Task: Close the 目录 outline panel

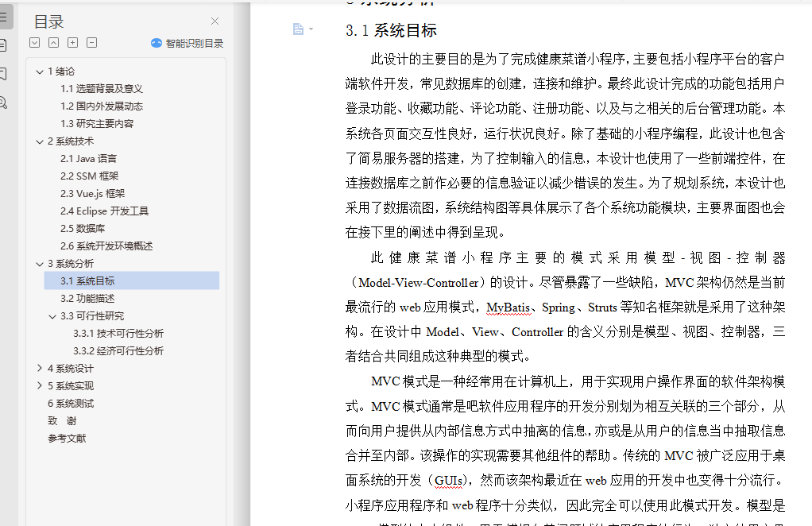Action: (x=215, y=21)
